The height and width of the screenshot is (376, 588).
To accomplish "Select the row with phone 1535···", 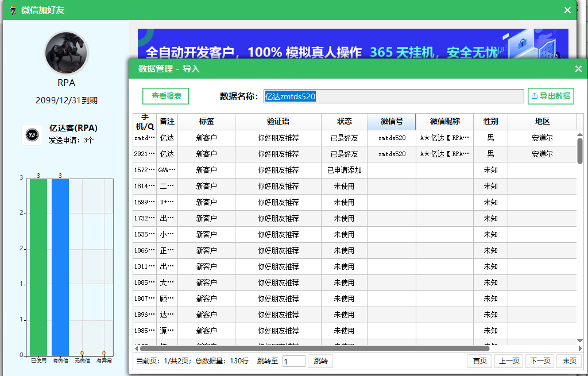I will [x=355, y=235].
